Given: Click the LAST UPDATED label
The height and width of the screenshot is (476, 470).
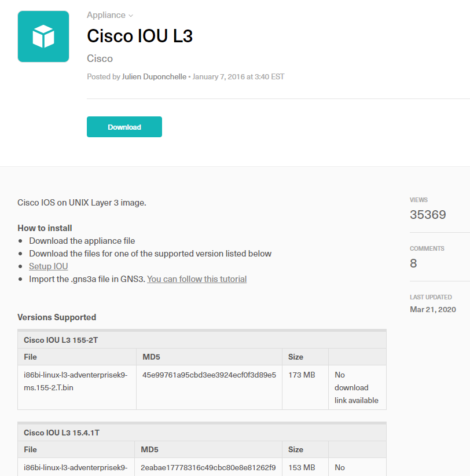Looking at the screenshot, I should pos(431,297).
